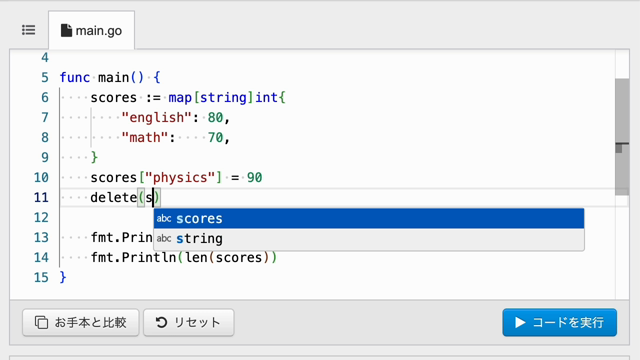Click リセット button
Viewport: 640px width, 360px height.
[x=189, y=322]
